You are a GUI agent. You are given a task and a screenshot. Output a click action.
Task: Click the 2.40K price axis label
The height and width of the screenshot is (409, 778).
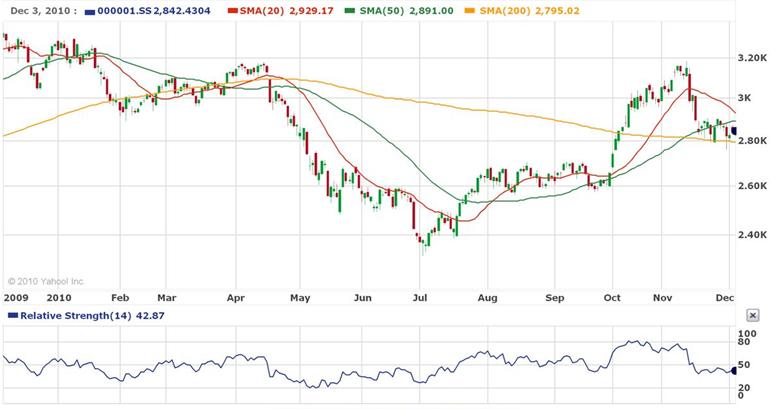coord(751,235)
